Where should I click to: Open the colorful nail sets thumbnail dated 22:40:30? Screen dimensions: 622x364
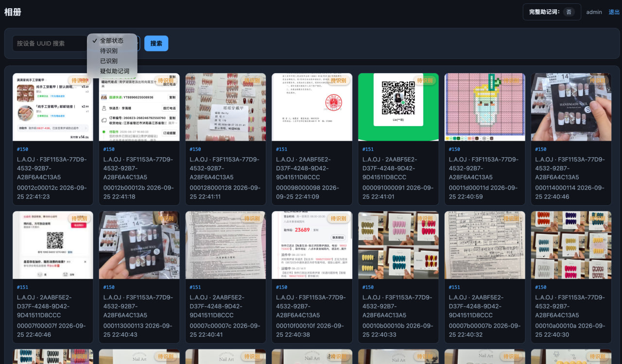click(x=571, y=245)
